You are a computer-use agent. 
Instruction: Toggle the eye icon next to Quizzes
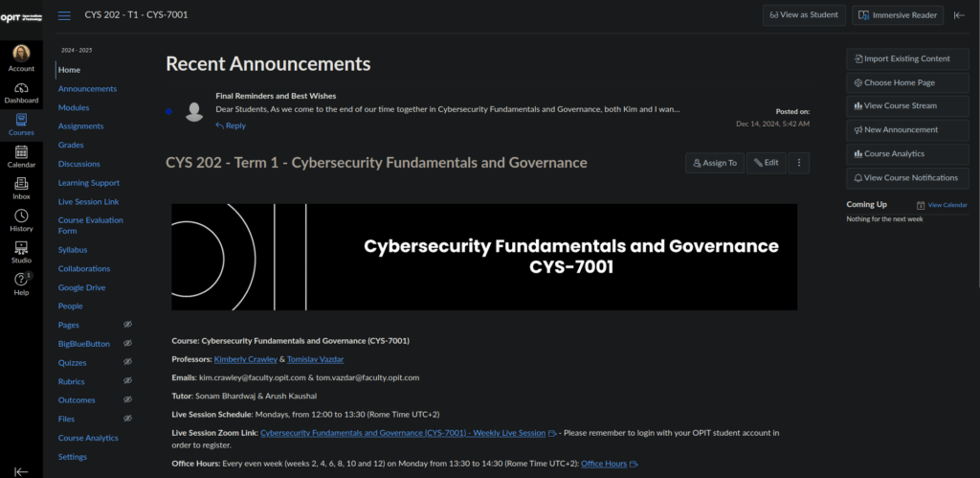click(x=127, y=362)
